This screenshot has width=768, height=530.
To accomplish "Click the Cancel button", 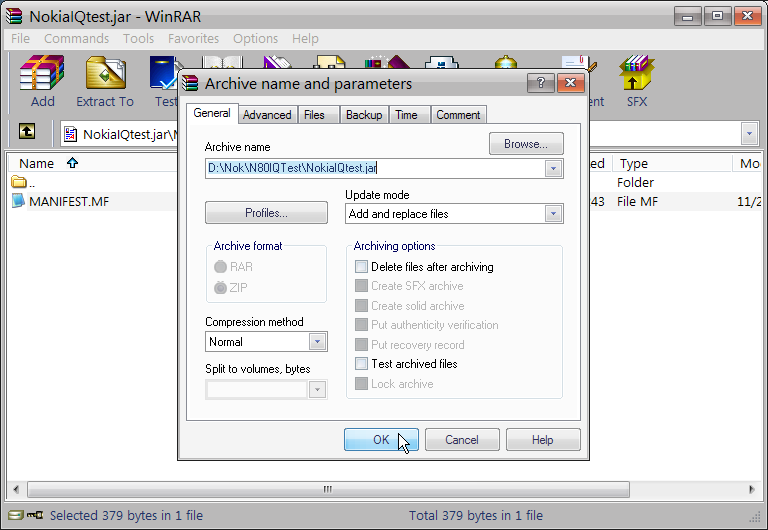I will coord(462,439).
